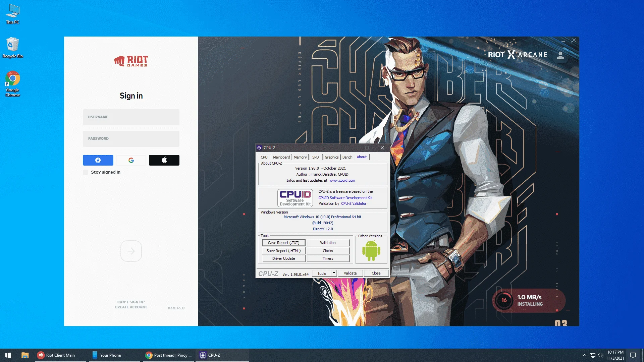This screenshot has width=644, height=362.
Task: Close the Riot Client window
Action: click(x=574, y=40)
